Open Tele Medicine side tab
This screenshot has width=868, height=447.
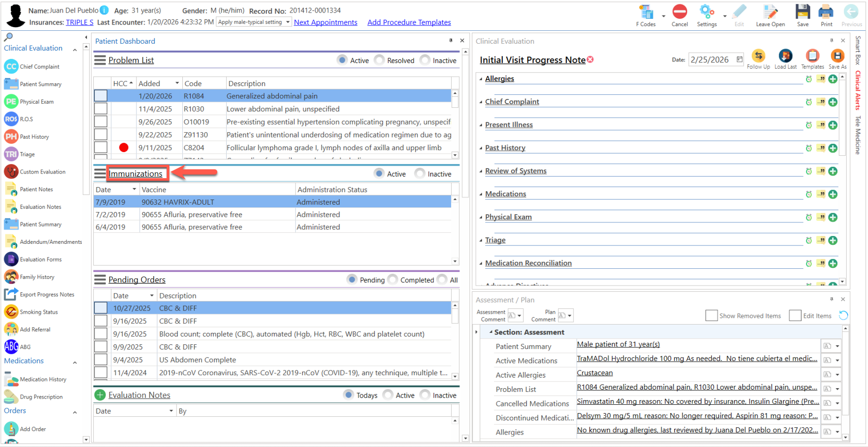point(858,135)
